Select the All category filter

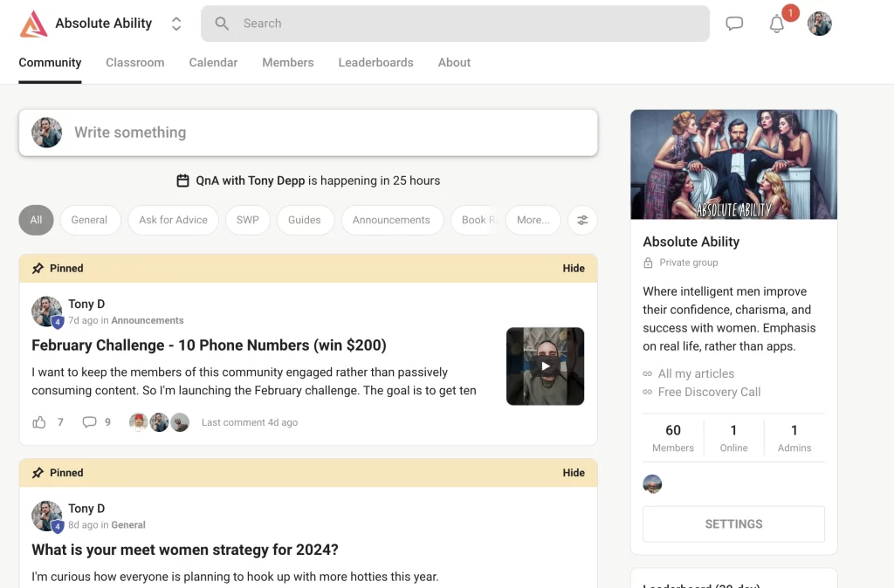(36, 220)
